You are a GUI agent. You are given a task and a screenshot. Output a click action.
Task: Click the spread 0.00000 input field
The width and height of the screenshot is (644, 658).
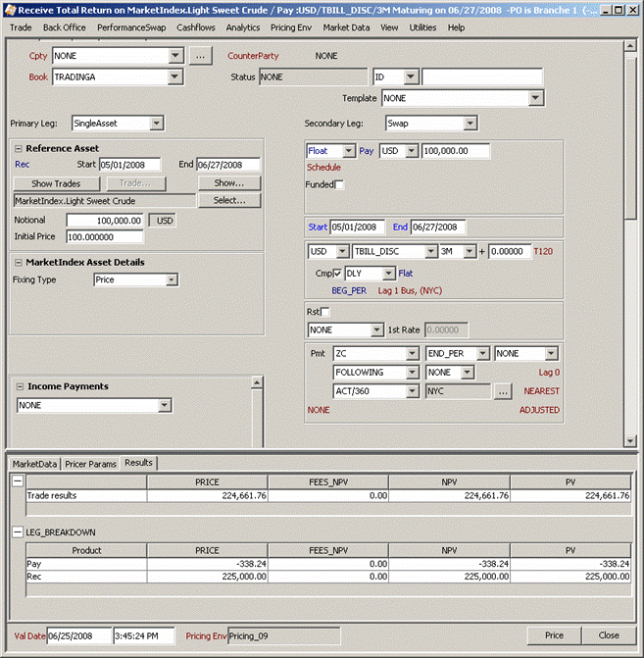pyautogui.click(x=510, y=252)
